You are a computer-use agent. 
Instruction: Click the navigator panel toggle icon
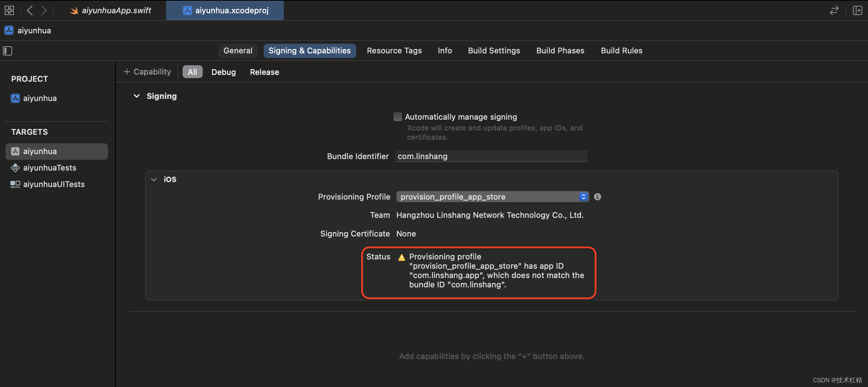pyautogui.click(x=8, y=50)
